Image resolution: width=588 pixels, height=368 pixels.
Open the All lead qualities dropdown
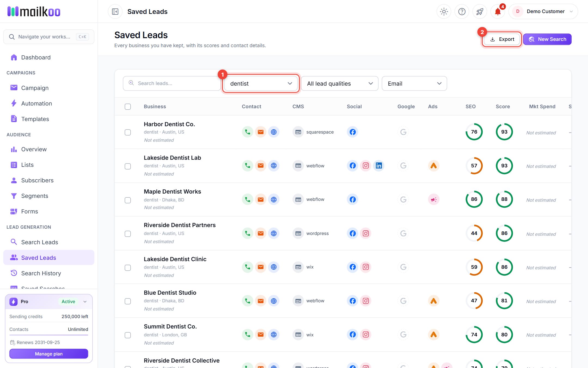pyautogui.click(x=339, y=83)
